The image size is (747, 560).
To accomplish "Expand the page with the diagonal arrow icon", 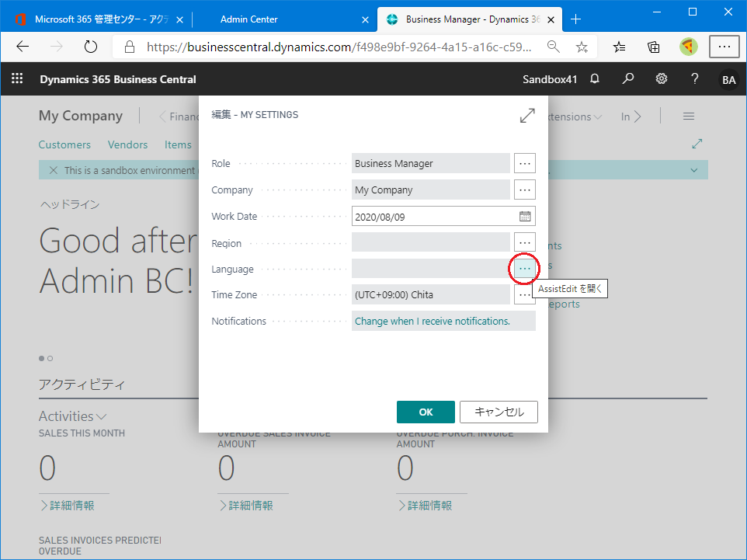I will 697,144.
